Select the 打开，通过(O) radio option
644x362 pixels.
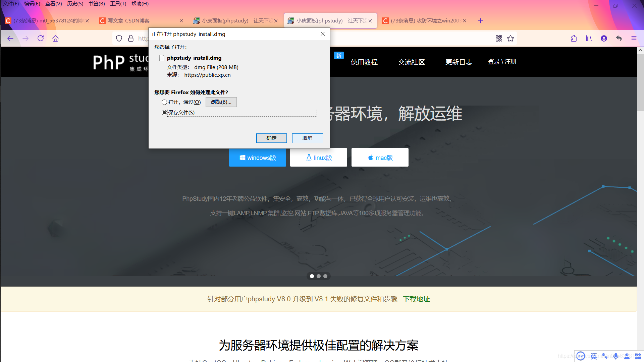[x=164, y=102]
